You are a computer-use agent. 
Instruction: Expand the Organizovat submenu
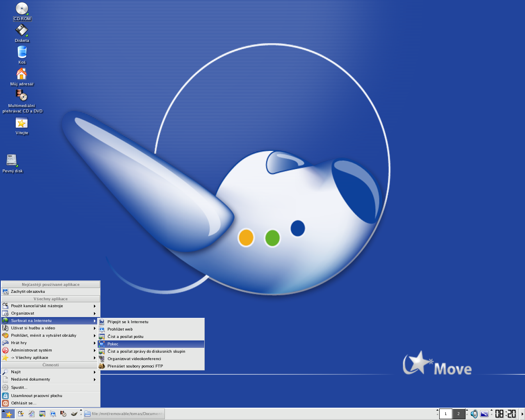50,313
